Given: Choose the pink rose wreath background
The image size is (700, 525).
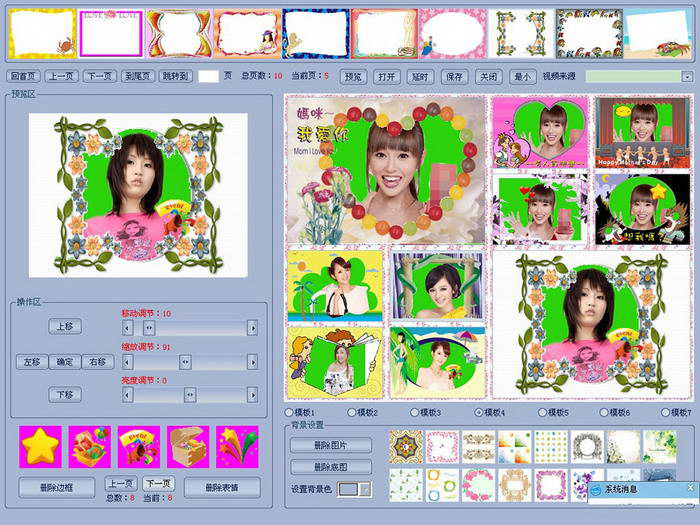Looking at the screenshot, I should pyautogui.click(x=479, y=485).
